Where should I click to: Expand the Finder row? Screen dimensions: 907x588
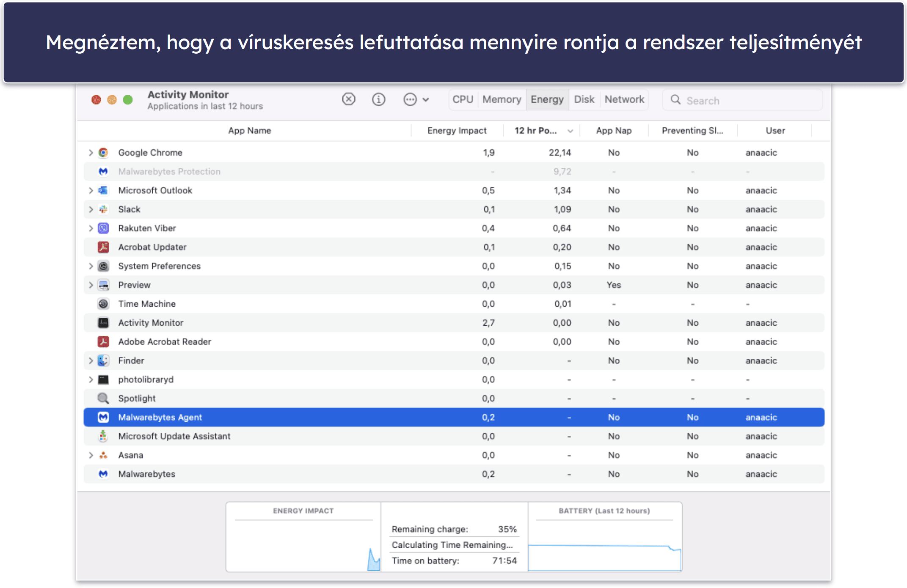click(91, 360)
